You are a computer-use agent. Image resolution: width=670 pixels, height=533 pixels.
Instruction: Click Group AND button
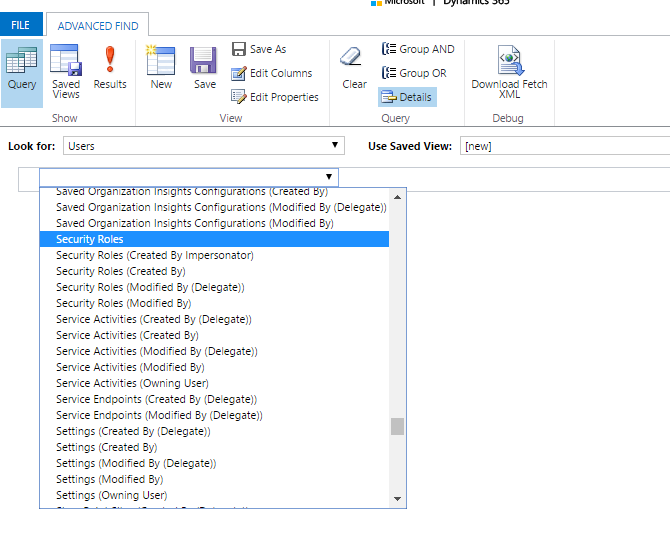point(418,49)
